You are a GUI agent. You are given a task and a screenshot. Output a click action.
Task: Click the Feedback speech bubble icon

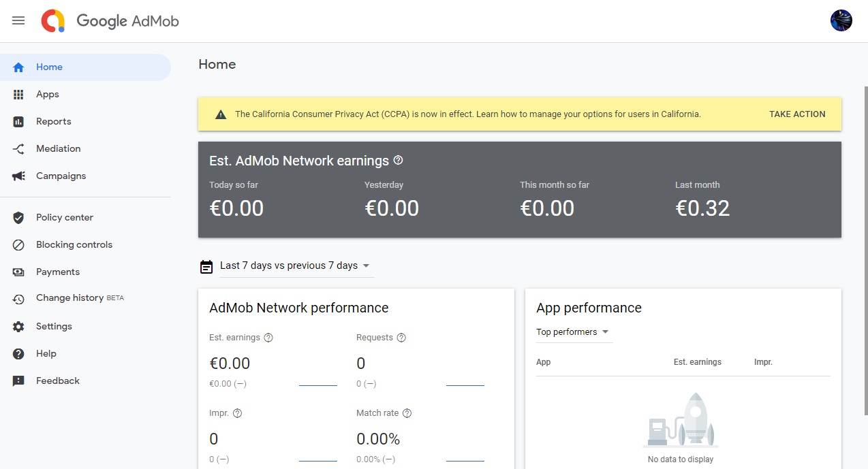click(x=18, y=381)
